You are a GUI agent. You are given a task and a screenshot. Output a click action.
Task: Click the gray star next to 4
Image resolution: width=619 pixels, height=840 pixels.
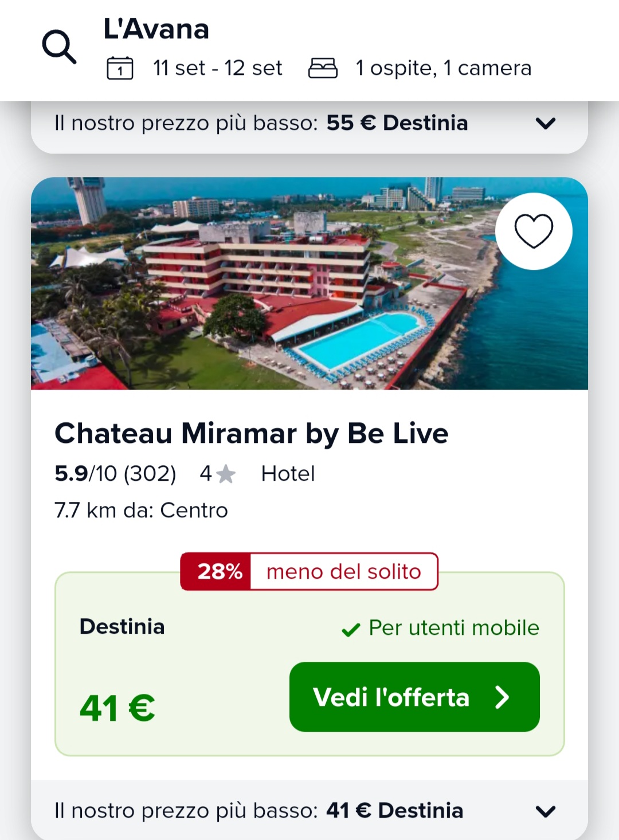pos(226,474)
